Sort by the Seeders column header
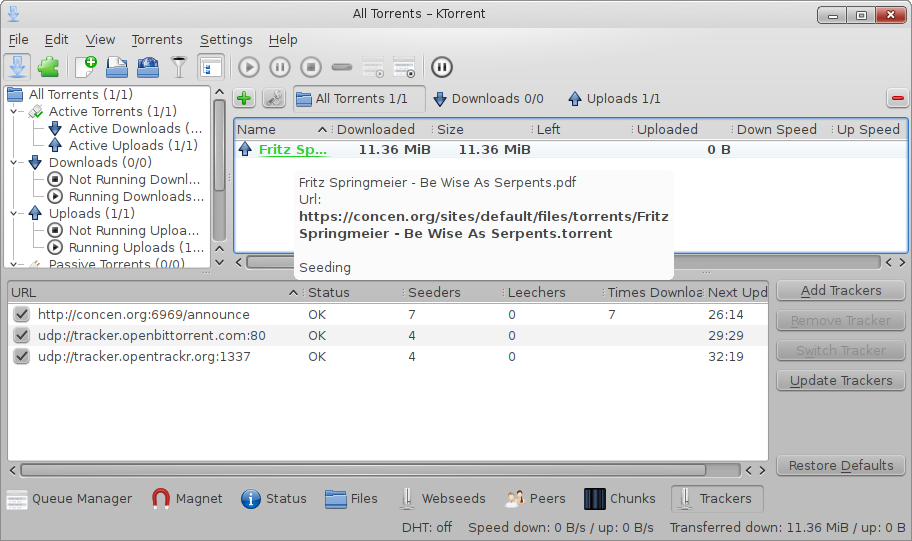 click(x=451, y=293)
